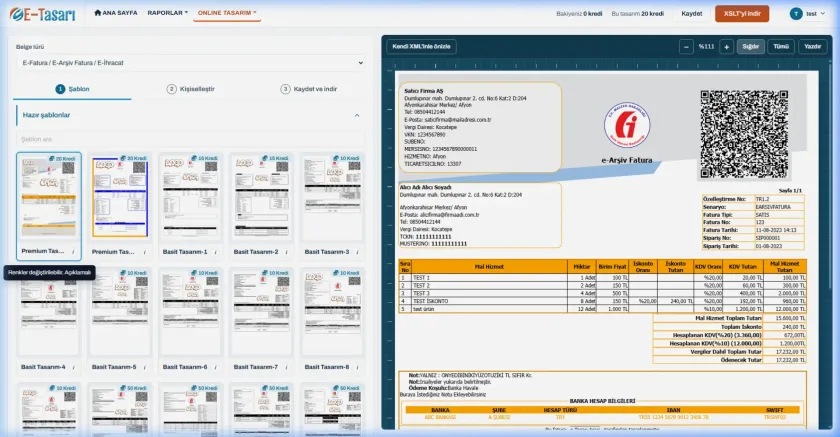Click the Mal Hizmet column header

(489, 267)
